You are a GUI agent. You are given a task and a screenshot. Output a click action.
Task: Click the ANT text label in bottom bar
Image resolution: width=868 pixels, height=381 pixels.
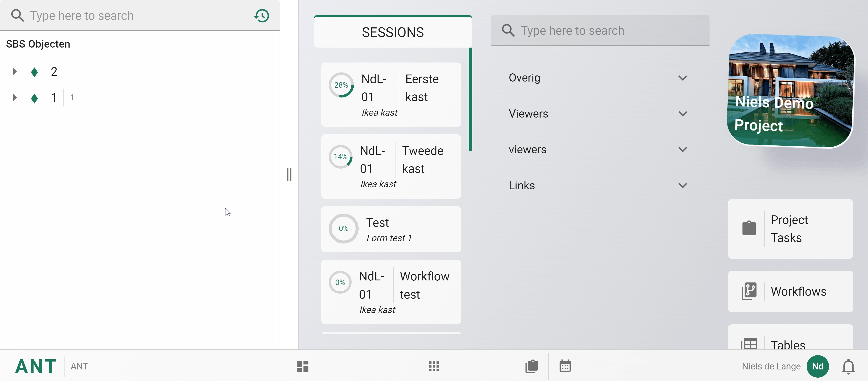79,366
